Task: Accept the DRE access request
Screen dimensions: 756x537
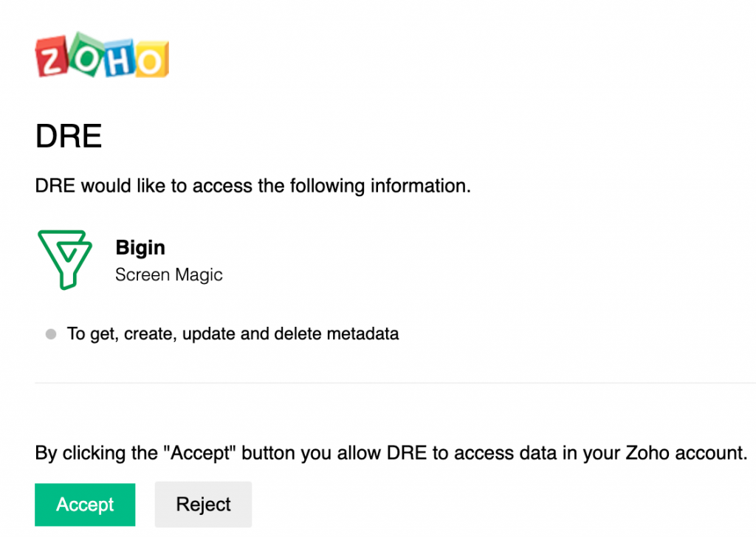Action: 85,505
